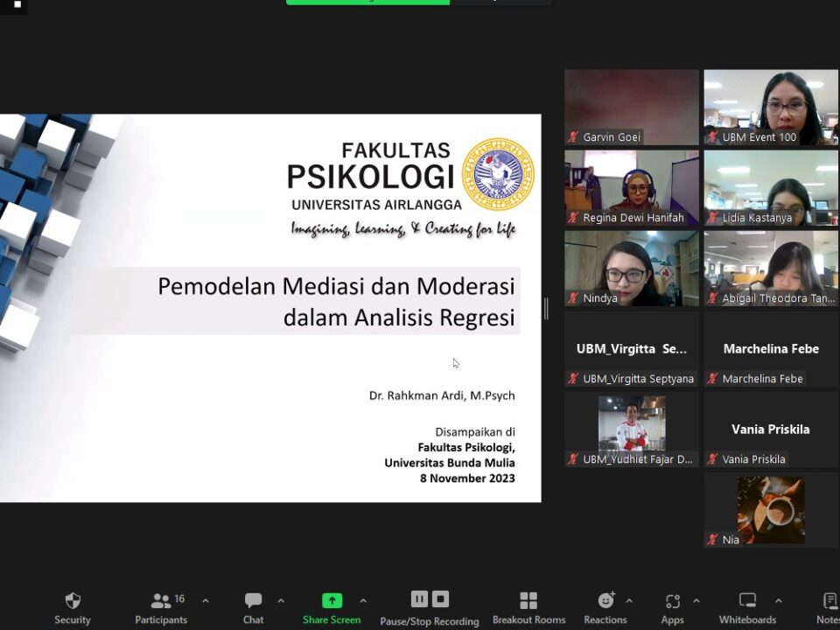Select Abigail Theodora Tan video tile
The height and width of the screenshot is (630, 840).
click(x=771, y=269)
